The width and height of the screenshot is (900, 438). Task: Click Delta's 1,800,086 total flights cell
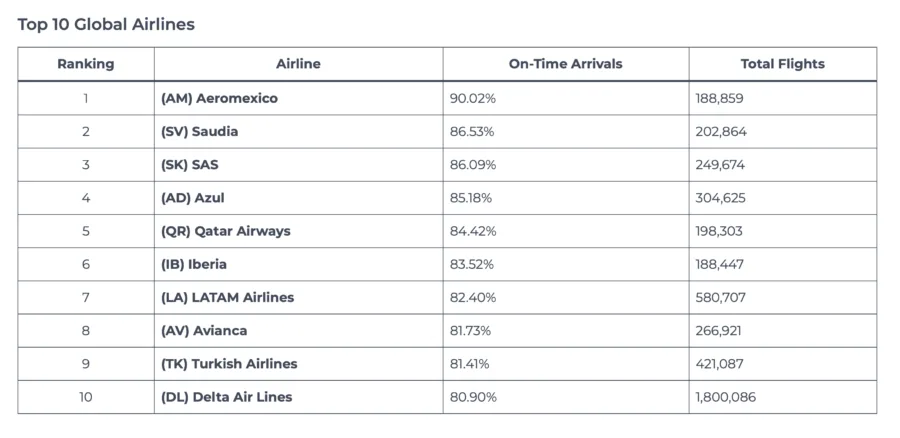[x=727, y=397]
